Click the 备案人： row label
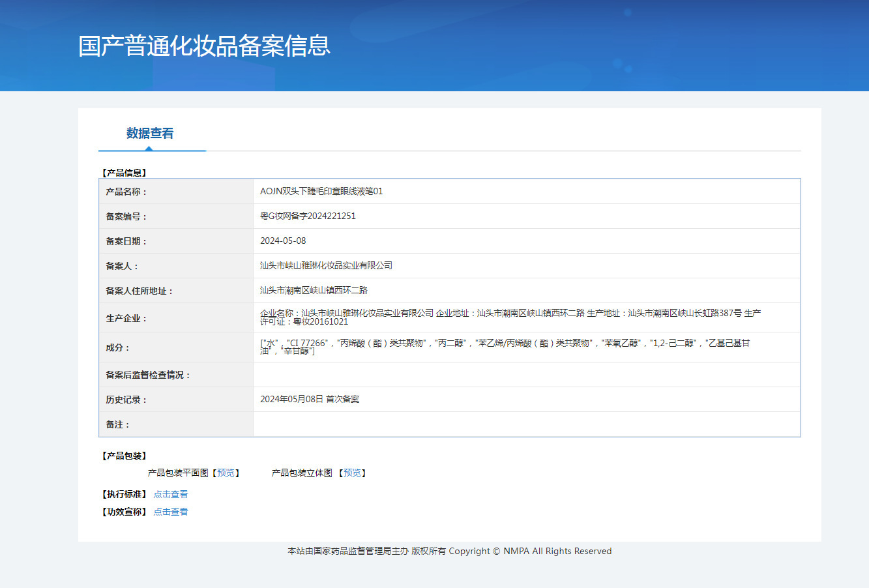The height and width of the screenshot is (588, 869). click(x=122, y=266)
